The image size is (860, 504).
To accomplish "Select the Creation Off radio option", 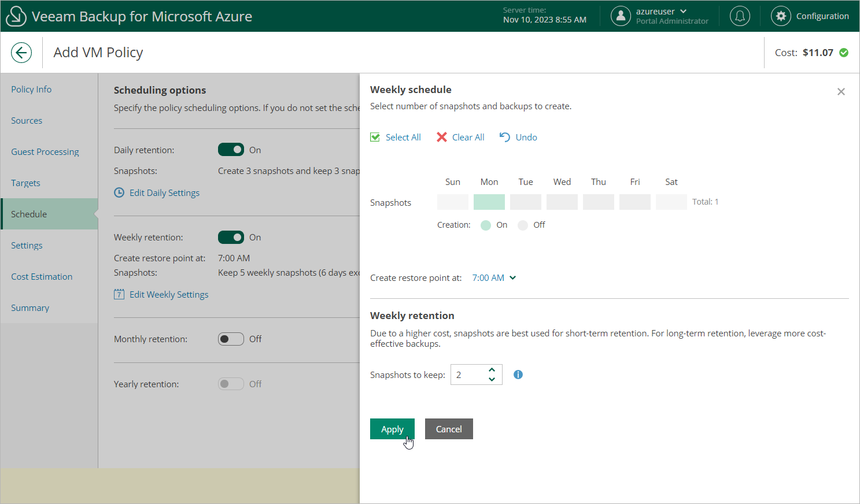I will coord(523,225).
